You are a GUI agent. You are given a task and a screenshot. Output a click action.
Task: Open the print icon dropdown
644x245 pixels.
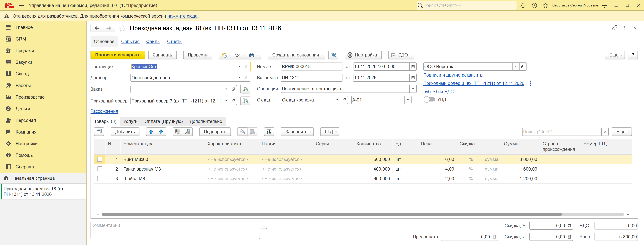(x=254, y=55)
